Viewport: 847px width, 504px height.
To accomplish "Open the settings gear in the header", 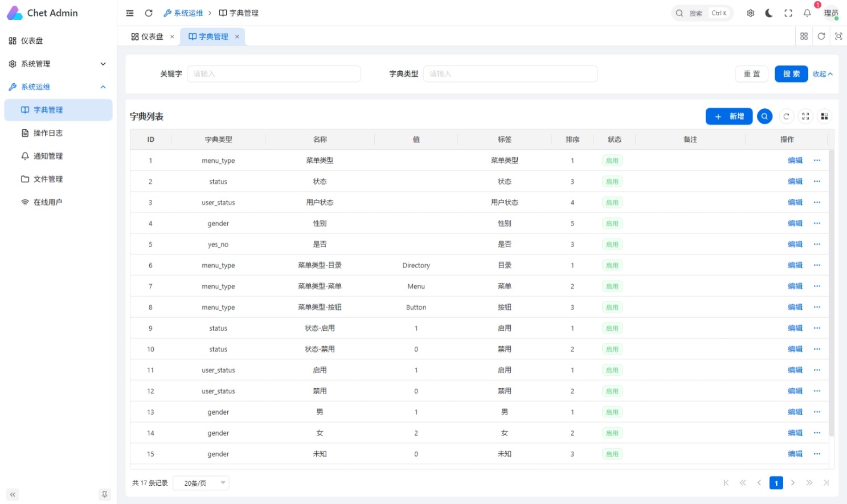I will tap(751, 13).
